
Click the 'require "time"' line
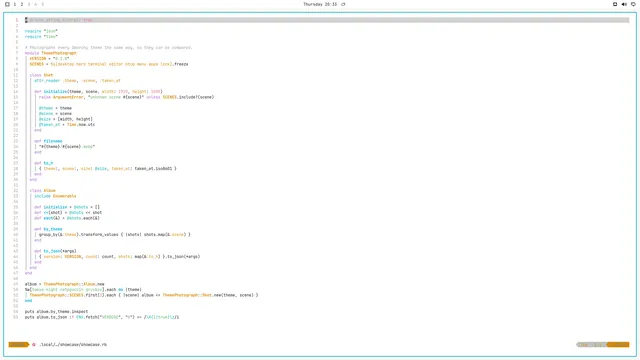pos(41,36)
